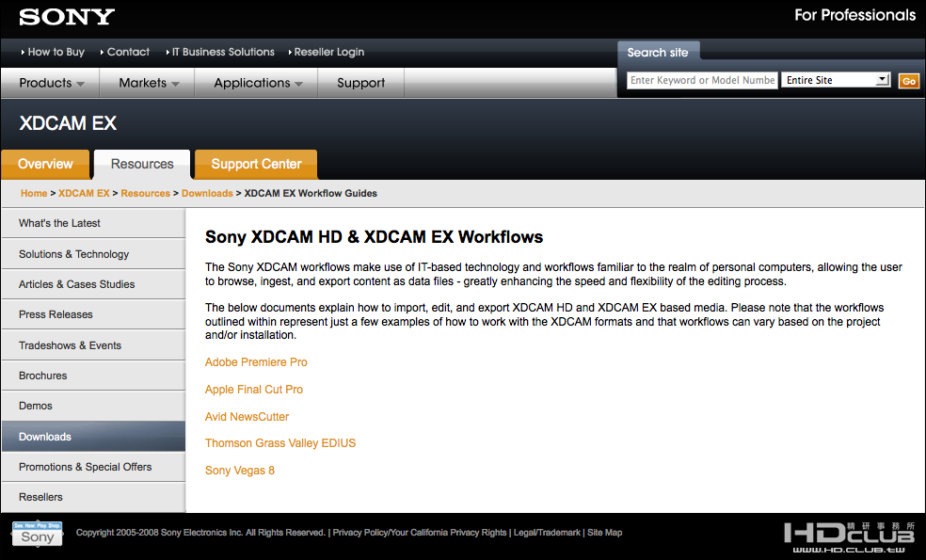This screenshot has width=926, height=560.
Task: Open Resellers in the sidebar
Action: point(93,497)
